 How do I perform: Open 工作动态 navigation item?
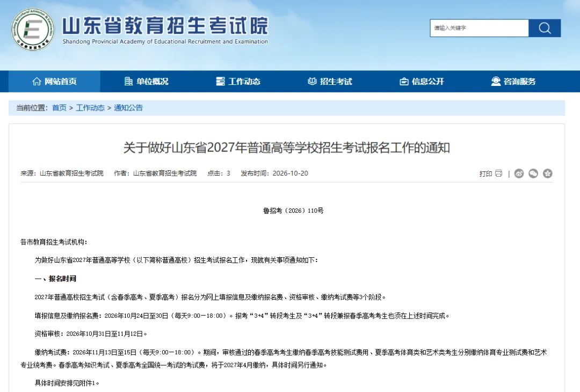click(x=238, y=82)
